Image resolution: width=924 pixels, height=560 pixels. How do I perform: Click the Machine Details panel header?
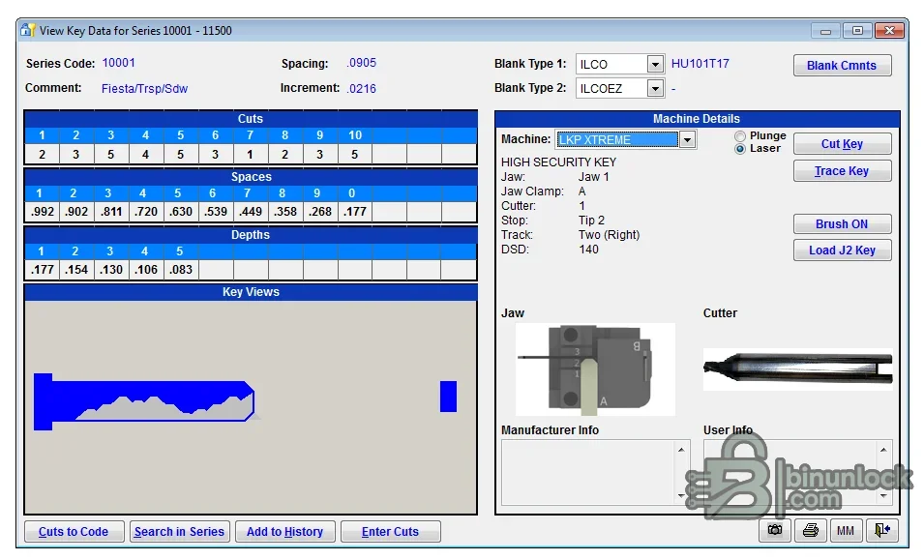coord(698,119)
